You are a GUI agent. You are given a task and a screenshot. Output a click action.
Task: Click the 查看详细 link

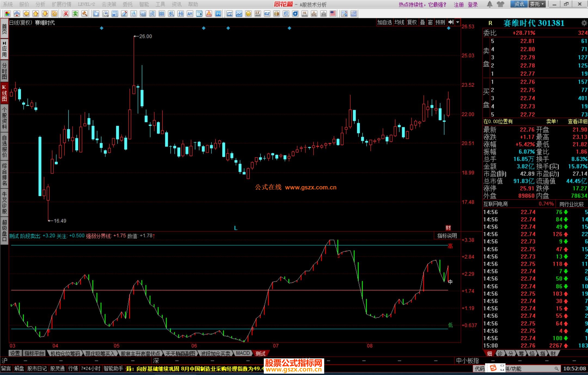point(577,122)
